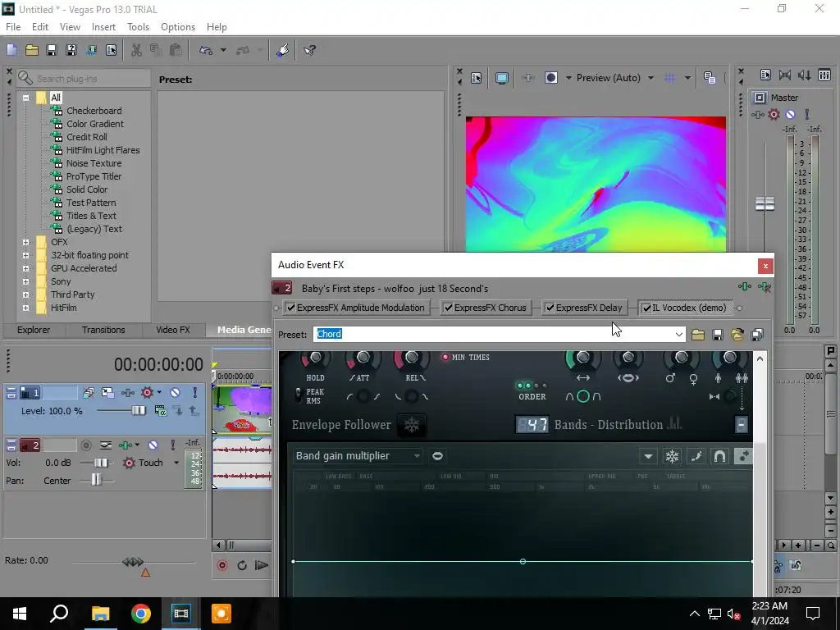Uncheck ExpressFX Delay plug-in
The width and height of the screenshot is (840, 630).
550,308
